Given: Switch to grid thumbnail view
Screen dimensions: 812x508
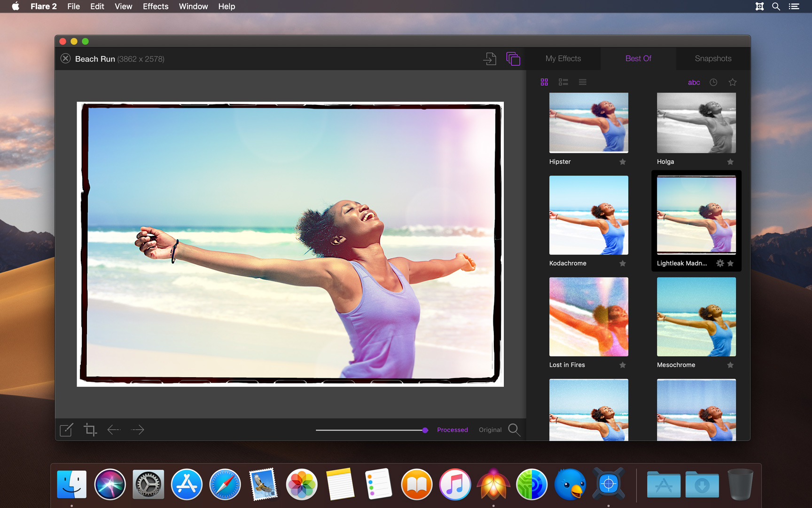Looking at the screenshot, I should [x=544, y=82].
